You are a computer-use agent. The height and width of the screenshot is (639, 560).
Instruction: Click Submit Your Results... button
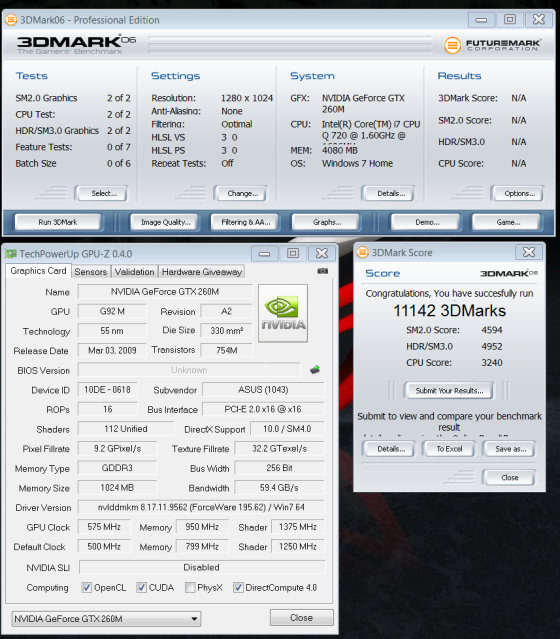point(449,390)
